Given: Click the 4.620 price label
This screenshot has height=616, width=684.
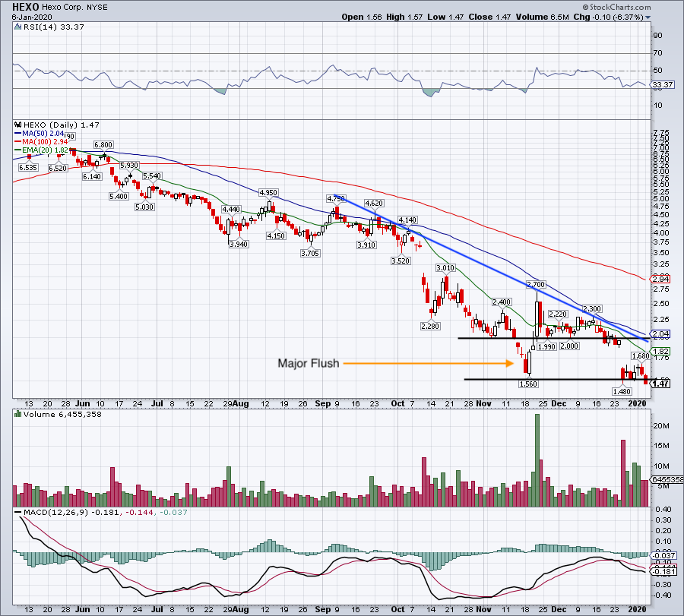Looking at the screenshot, I should point(374,203).
